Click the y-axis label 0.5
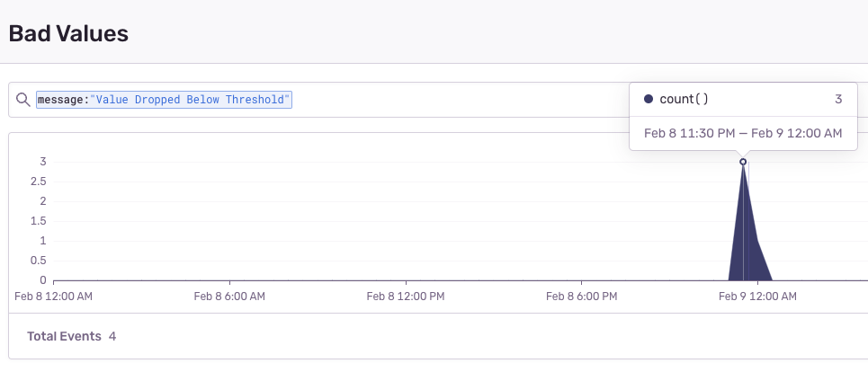 pos(39,261)
